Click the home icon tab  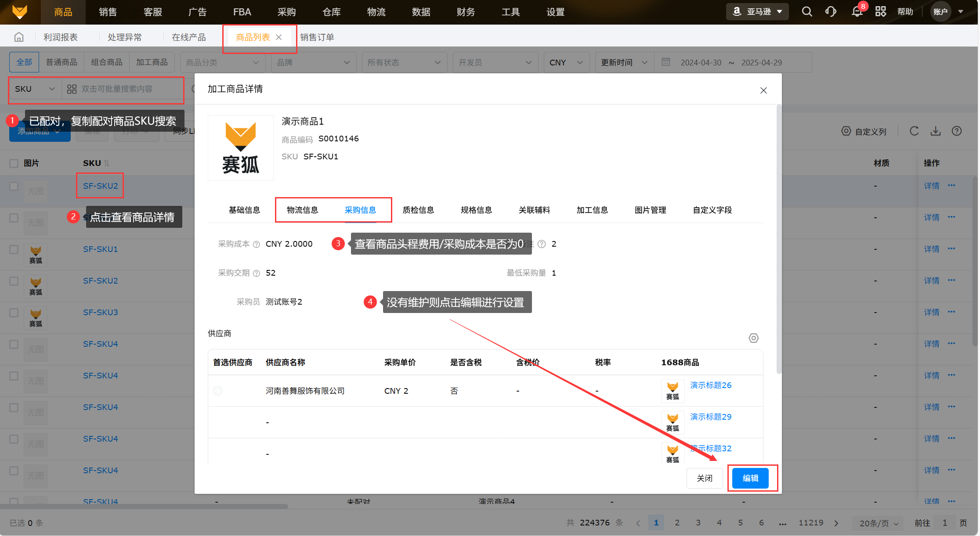19,37
